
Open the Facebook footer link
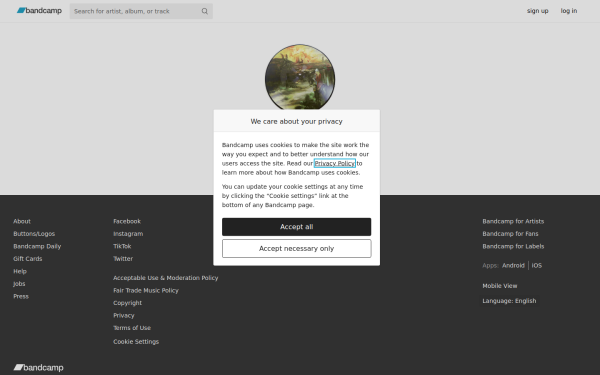pos(127,221)
